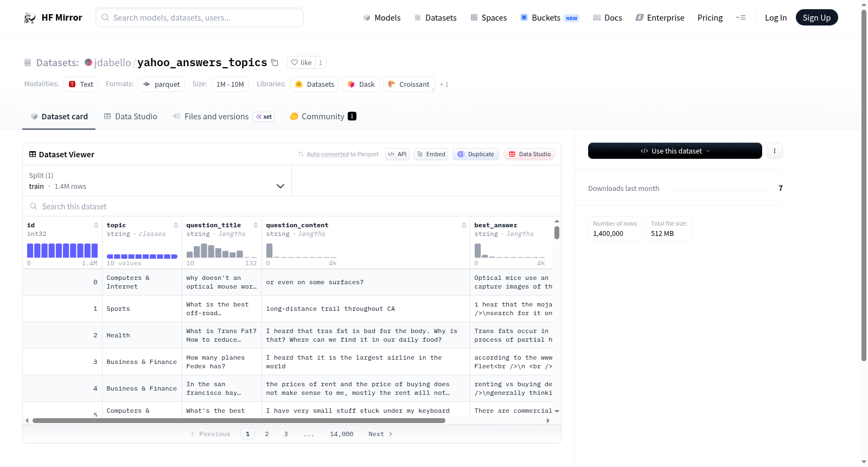Click the Sign Up button
This screenshot has height=467, width=868.
pyautogui.click(x=816, y=17)
